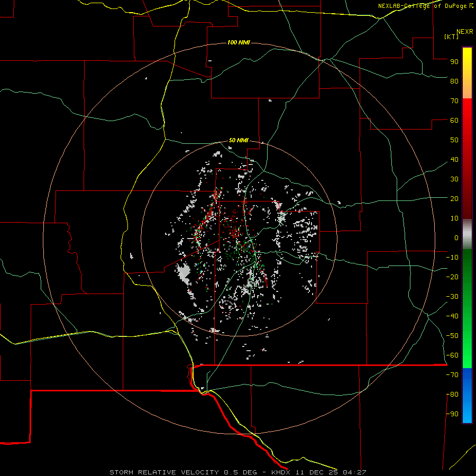The height and width of the screenshot is (476, 476).
Task: Click the -90 scale label
Action: (452, 414)
